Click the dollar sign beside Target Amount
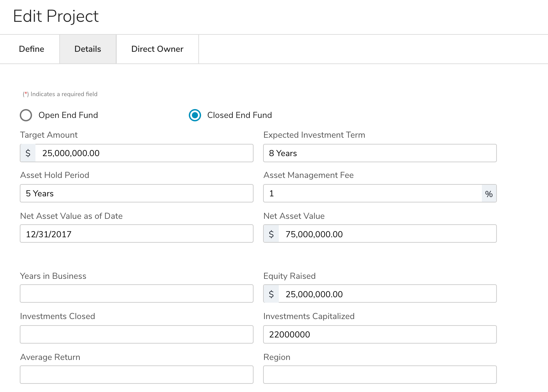The image size is (548, 392). pos(28,153)
